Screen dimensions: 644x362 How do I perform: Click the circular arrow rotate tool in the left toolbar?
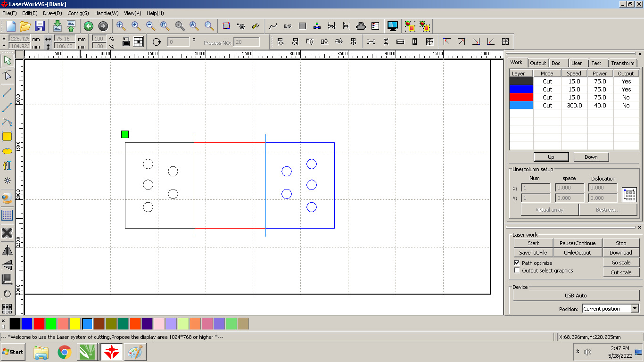point(7,294)
